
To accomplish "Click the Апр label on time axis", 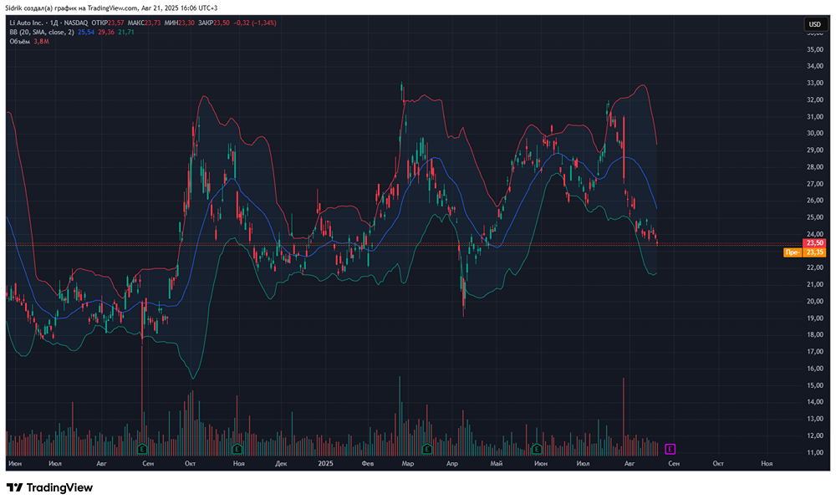I will [x=452, y=464].
